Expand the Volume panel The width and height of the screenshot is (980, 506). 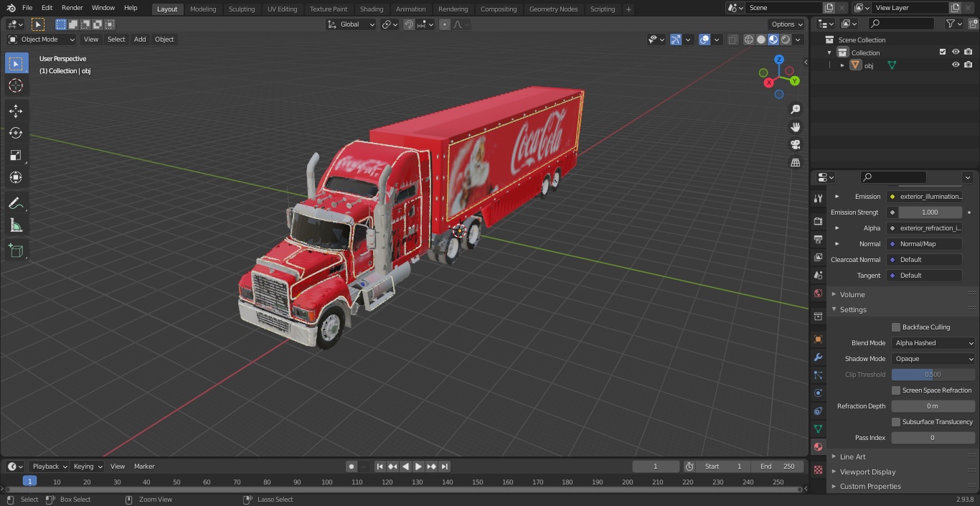pyautogui.click(x=852, y=294)
